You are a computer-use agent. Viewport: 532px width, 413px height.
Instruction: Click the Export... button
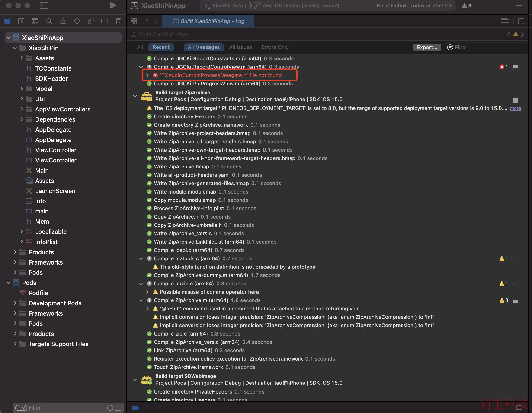click(x=427, y=47)
